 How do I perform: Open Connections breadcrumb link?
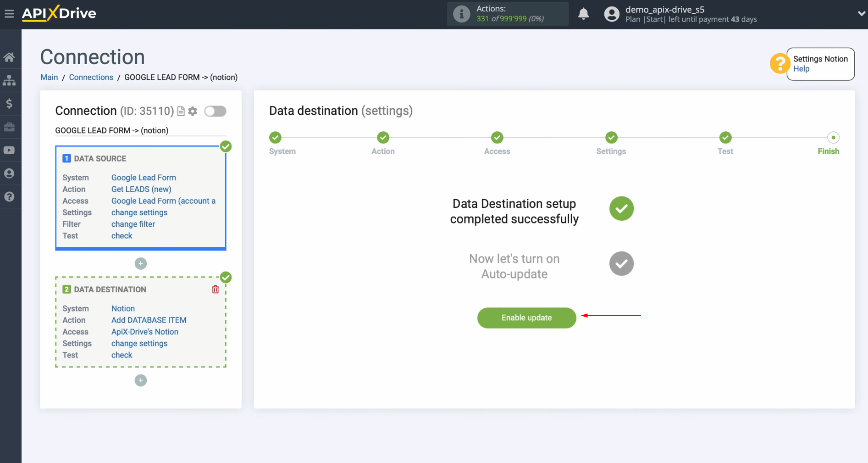tap(91, 77)
